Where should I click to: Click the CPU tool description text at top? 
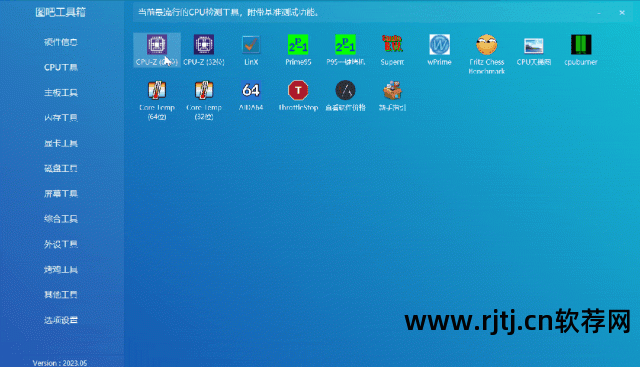[x=228, y=12]
